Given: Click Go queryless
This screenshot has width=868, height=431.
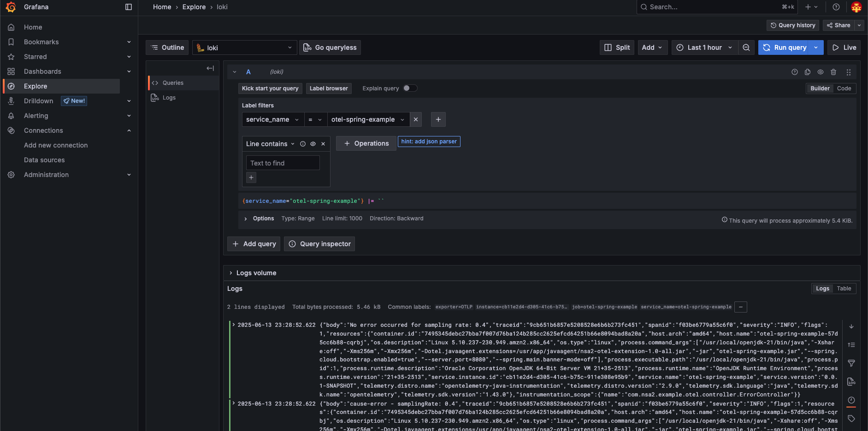Looking at the screenshot, I should coord(330,47).
